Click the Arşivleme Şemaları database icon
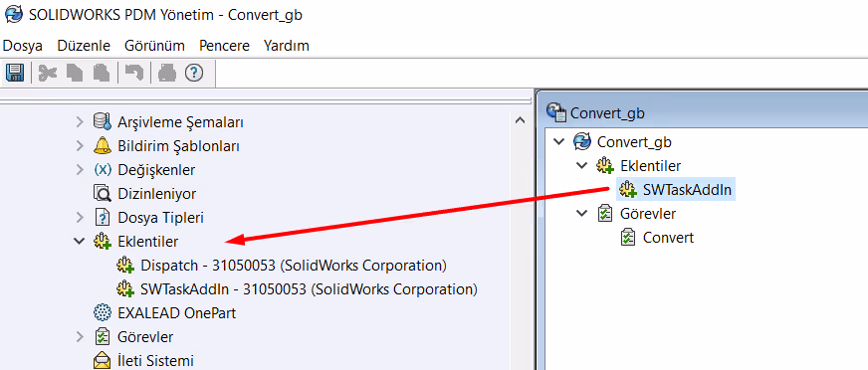This screenshot has height=370, width=868. 103,121
